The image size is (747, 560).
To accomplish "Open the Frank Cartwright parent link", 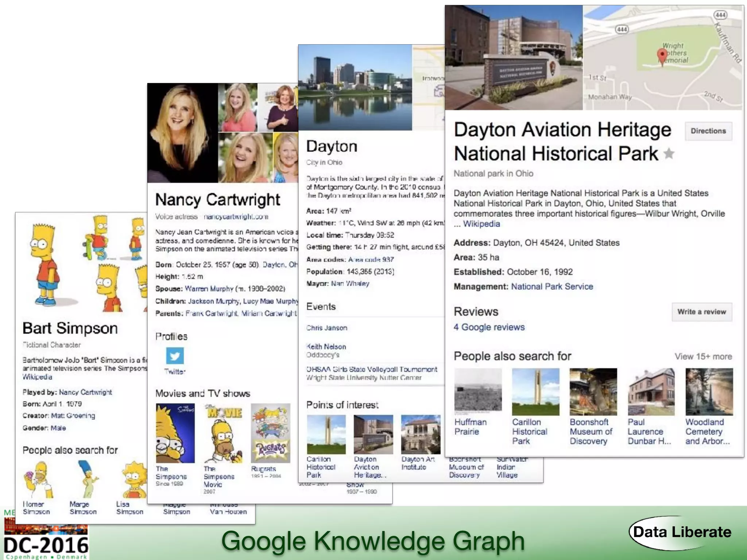I will click(x=212, y=314).
